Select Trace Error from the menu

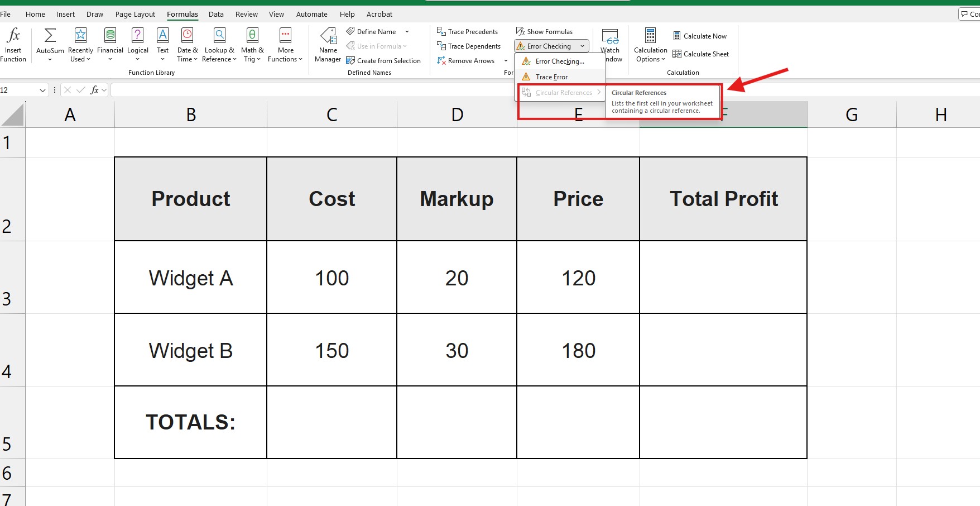[550, 77]
